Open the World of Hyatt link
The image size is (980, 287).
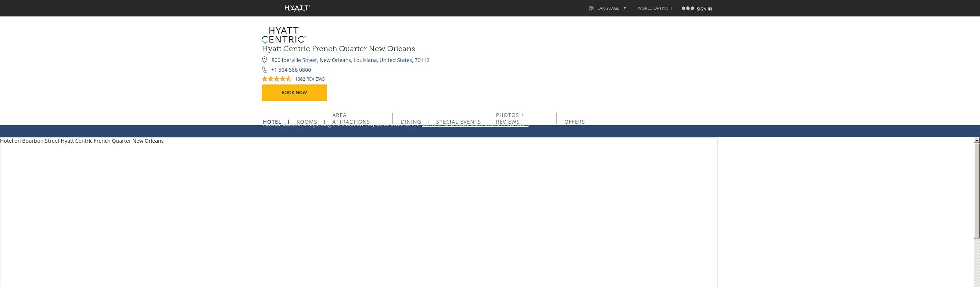(x=655, y=8)
